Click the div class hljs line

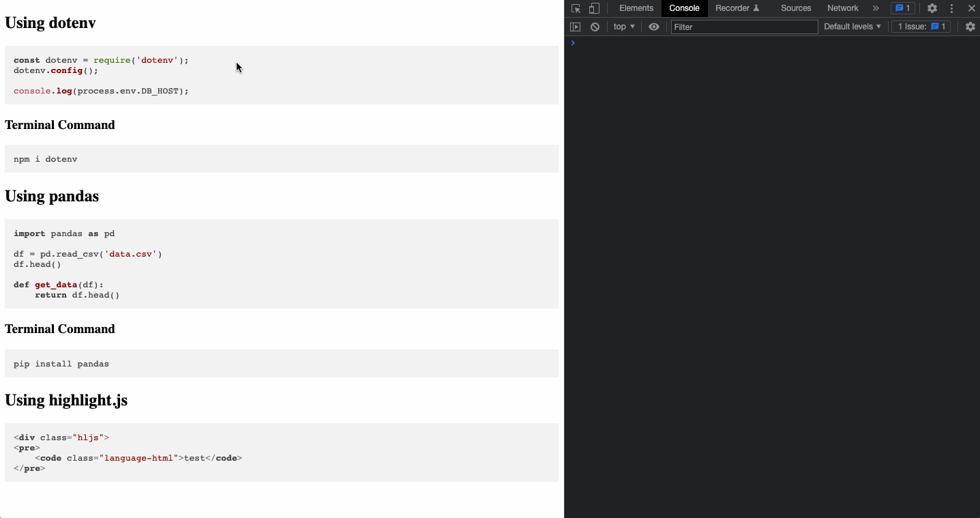[61, 437]
